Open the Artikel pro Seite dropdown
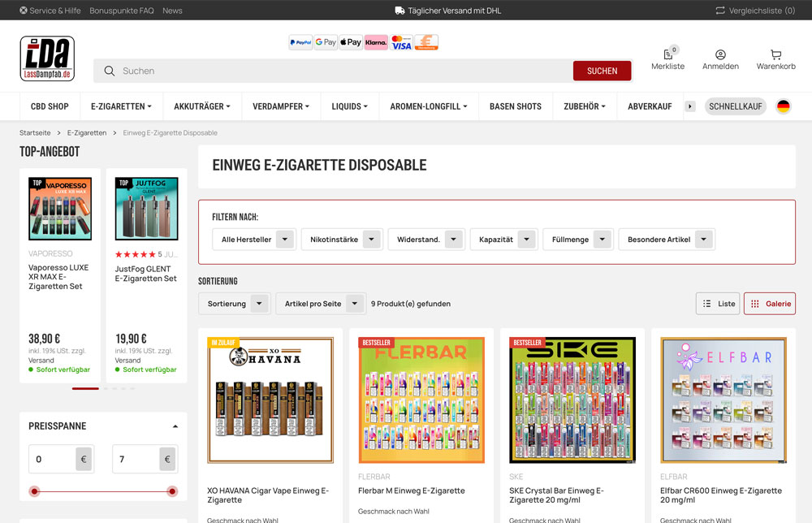 click(321, 304)
